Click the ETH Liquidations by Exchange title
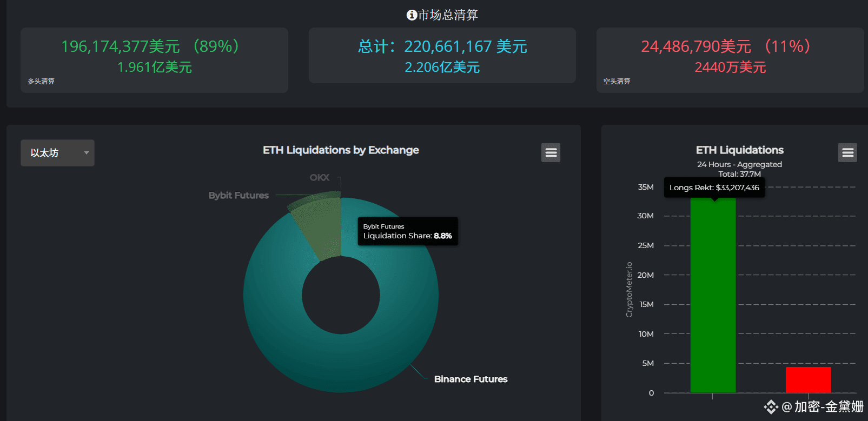Viewport: 868px width, 421px height. [x=341, y=150]
